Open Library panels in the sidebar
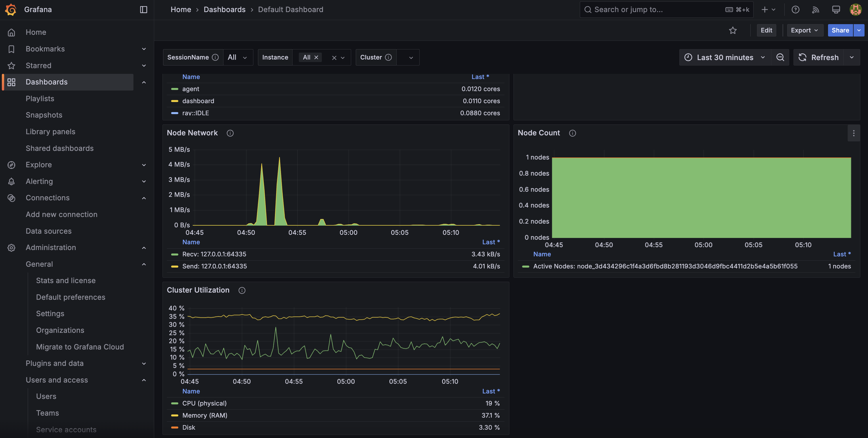The image size is (868, 438). pos(51,132)
